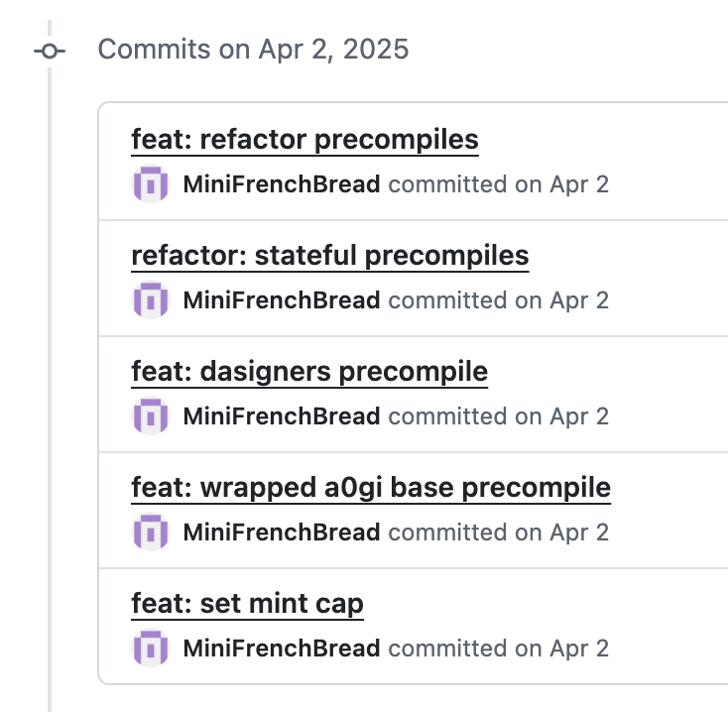This screenshot has width=728, height=712.
Task: Click the 'Commits on Apr 2, 2025' heading
Action: tap(253, 50)
